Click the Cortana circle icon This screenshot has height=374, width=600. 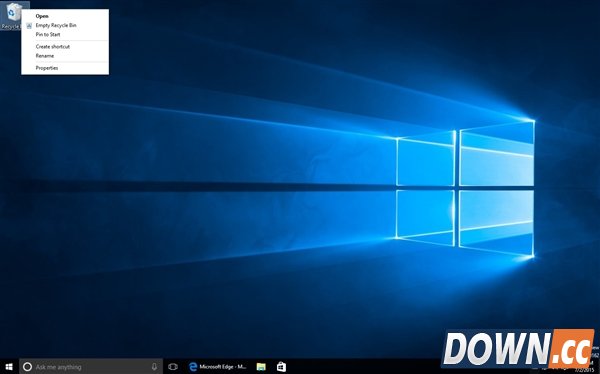coord(27,367)
